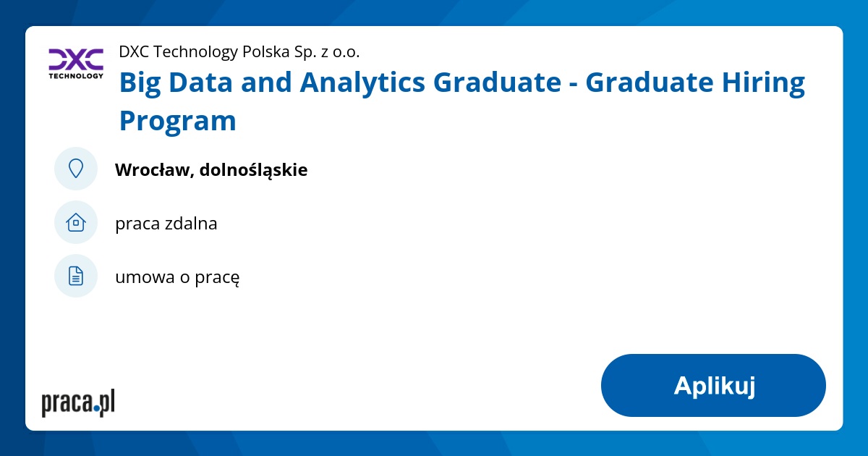Open the praca.pl logo
The image size is (868, 456).
click(x=78, y=402)
